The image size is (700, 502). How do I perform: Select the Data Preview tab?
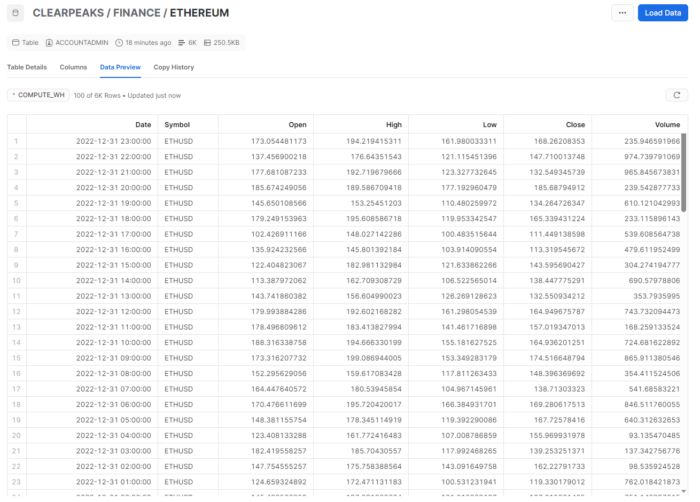[x=120, y=67]
